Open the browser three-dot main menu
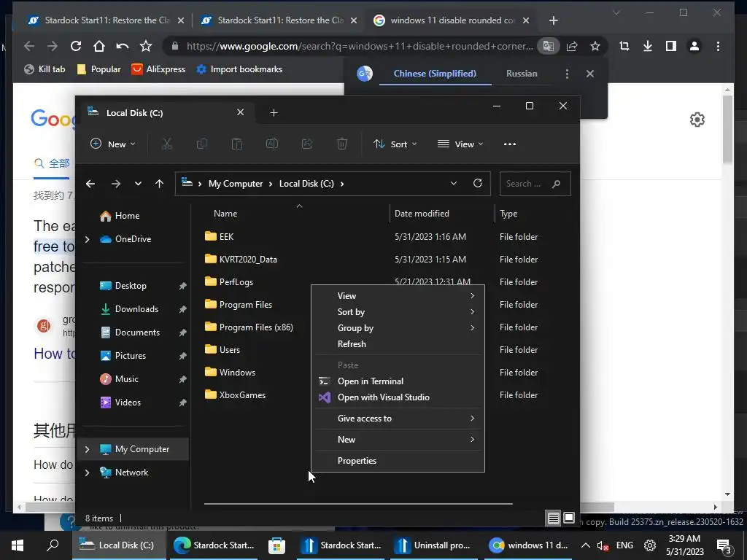The image size is (747, 560). [718, 46]
